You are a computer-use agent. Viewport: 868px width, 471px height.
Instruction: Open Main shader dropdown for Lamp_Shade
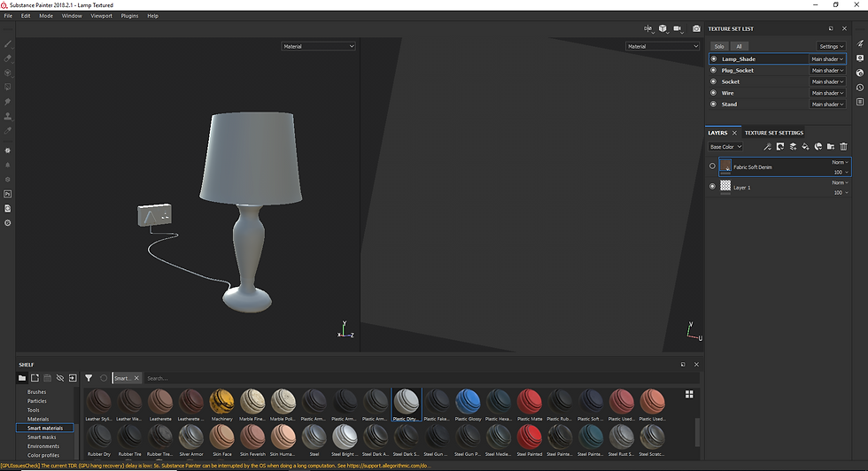(x=827, y=58)
